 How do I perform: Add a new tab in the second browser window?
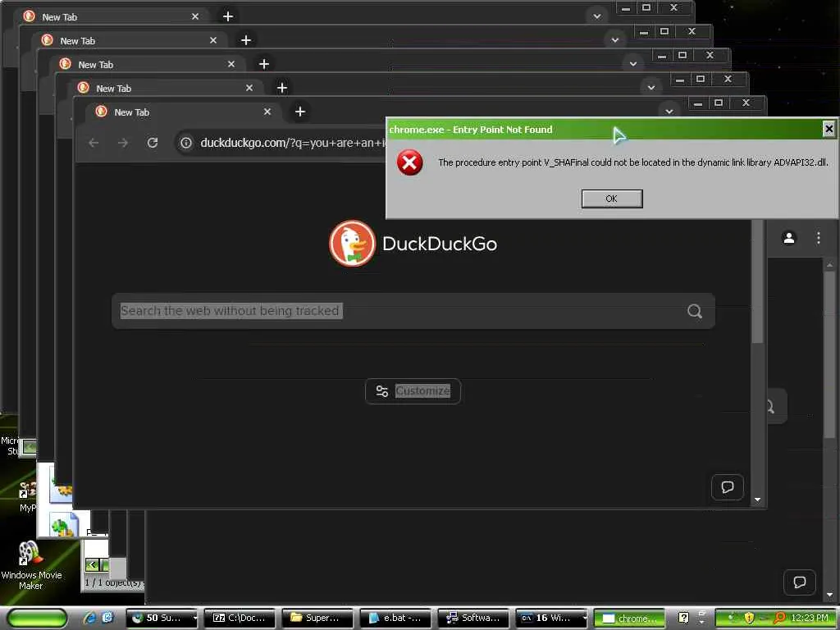click(246, 40)
